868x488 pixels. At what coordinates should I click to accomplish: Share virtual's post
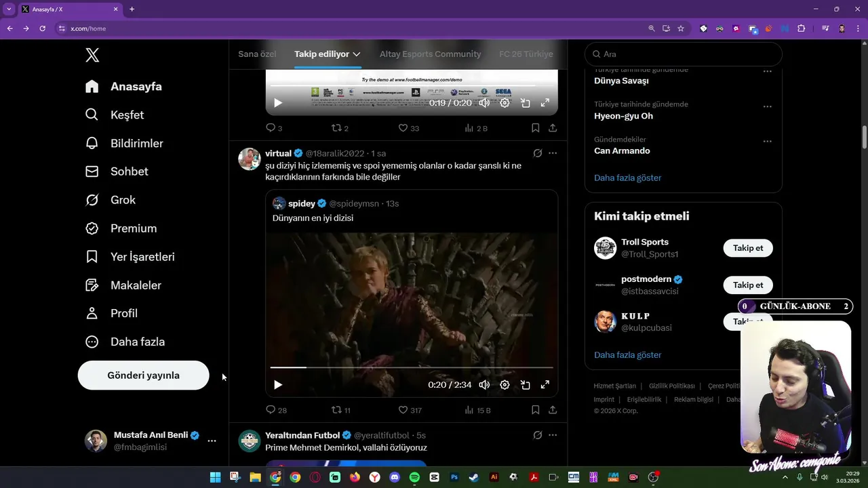point(553,410)
